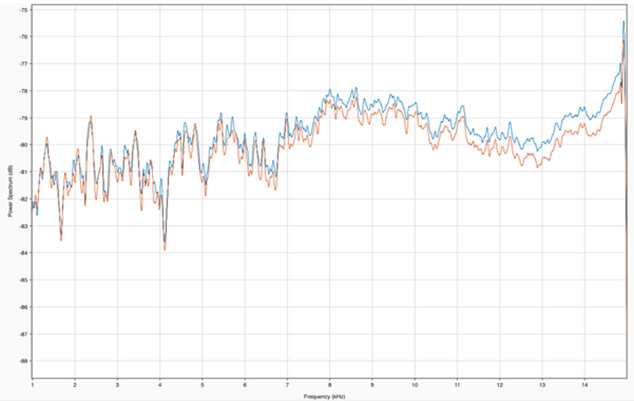This screenshot has width=634, height=401.
Task: Click the -75 tick on y-axis
Action: (24, 9)
